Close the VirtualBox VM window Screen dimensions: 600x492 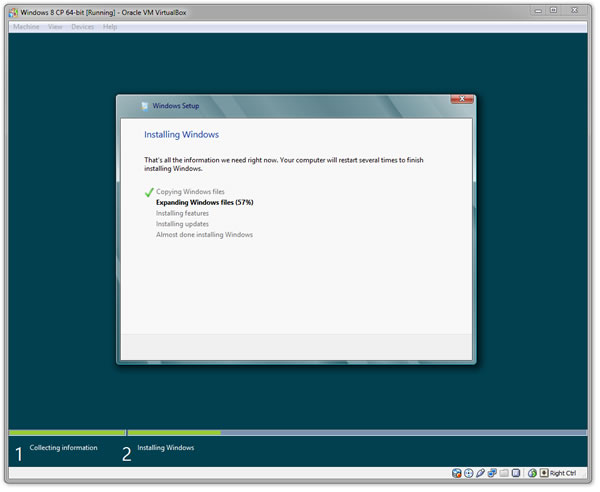point(574,11)
